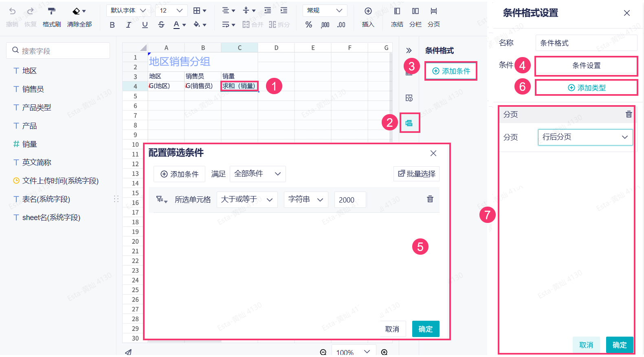Screen dimensions: 644x357
Task: Open the cell borders dropdown
Action: [x=200, y=11]
